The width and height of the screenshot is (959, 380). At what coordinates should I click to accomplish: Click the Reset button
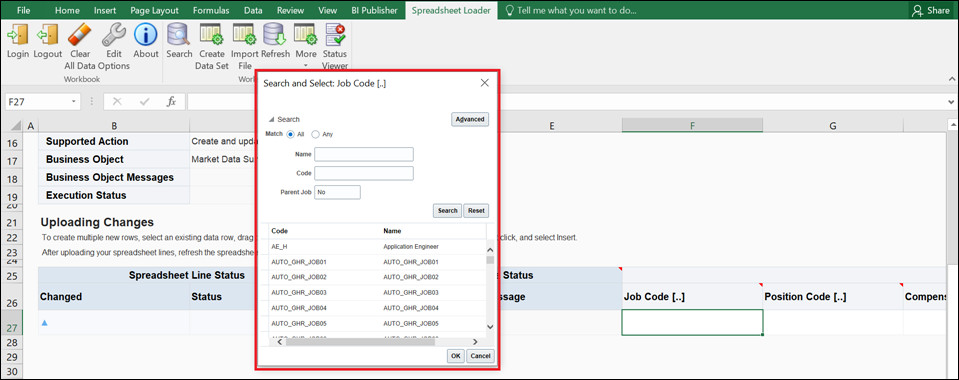click(476, 210)
